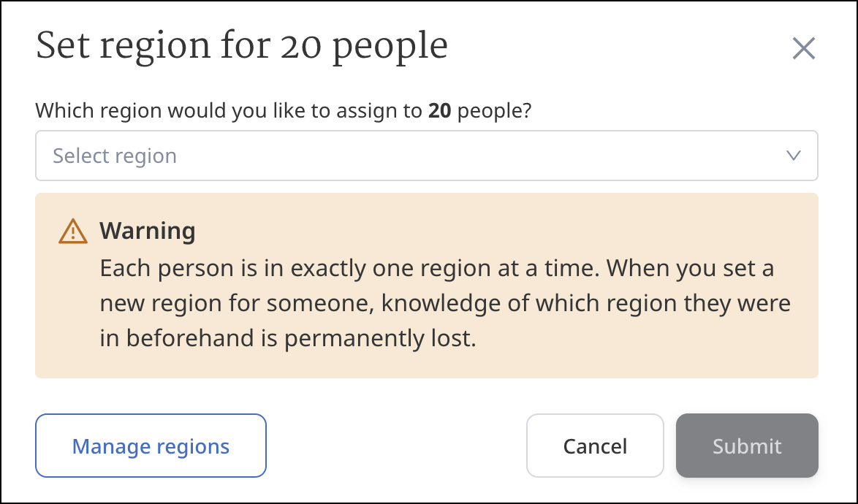
Task: Click the bold Warning heading
Action: 148,231
